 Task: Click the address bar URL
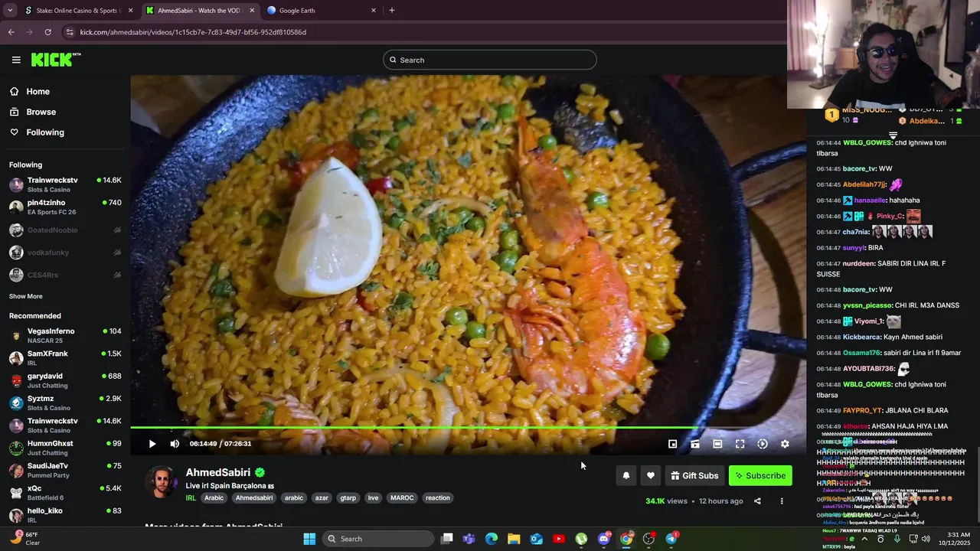point(193,32)
